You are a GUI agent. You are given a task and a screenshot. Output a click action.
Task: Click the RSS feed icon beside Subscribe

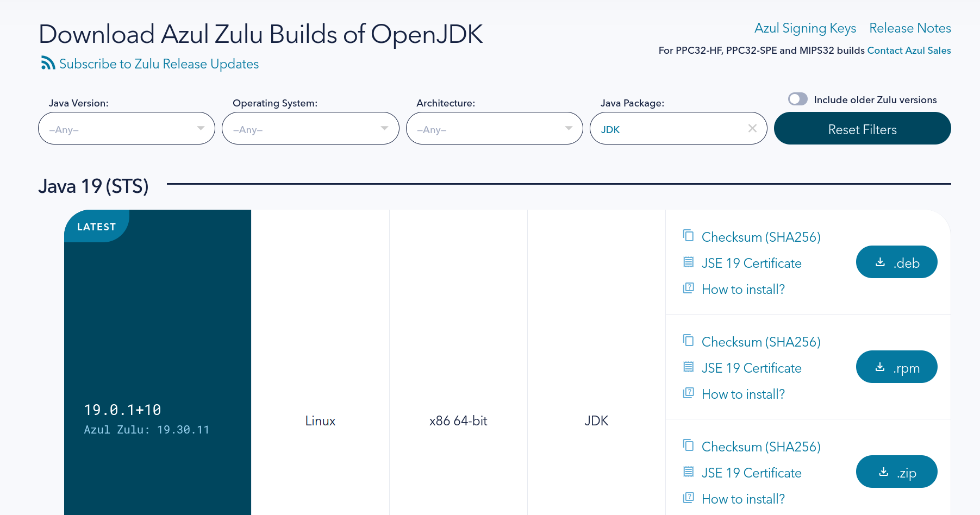pos(48,63)
